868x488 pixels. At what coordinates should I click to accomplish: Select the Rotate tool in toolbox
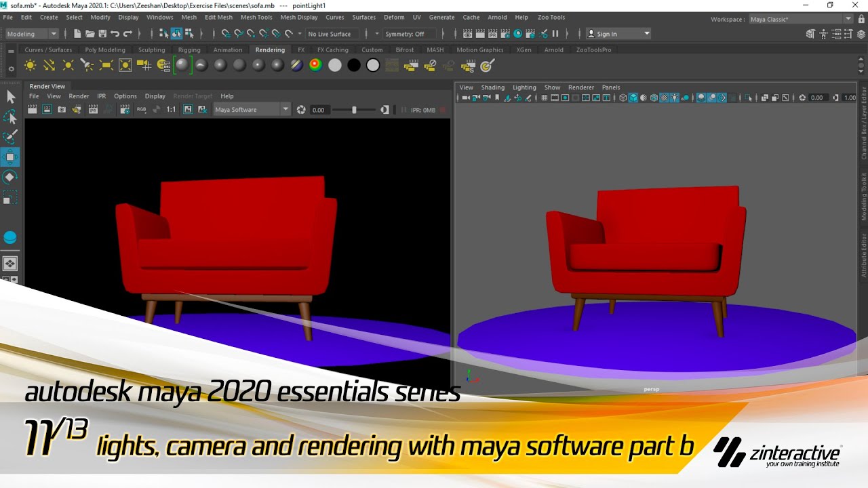tap(10, 177)
